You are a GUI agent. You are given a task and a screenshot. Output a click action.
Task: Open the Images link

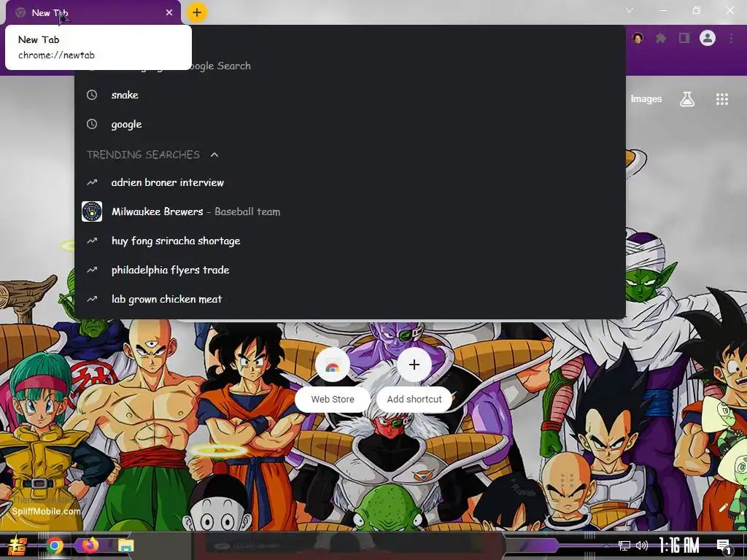[x=646, y=99]
